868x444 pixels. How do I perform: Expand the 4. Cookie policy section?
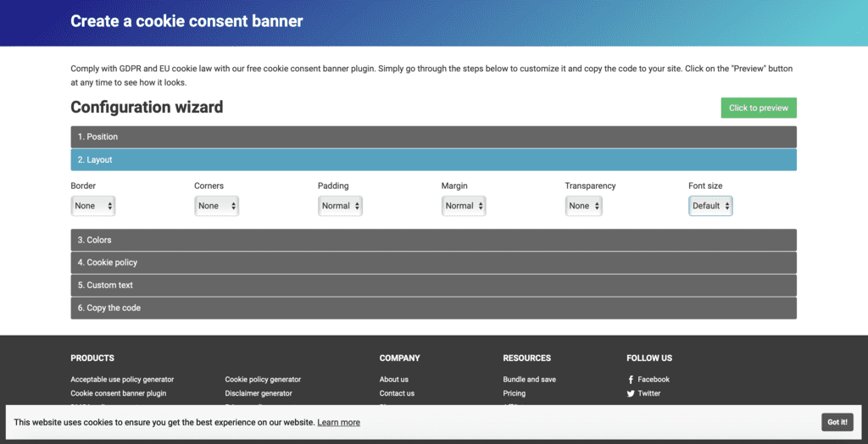coord(433,263)
